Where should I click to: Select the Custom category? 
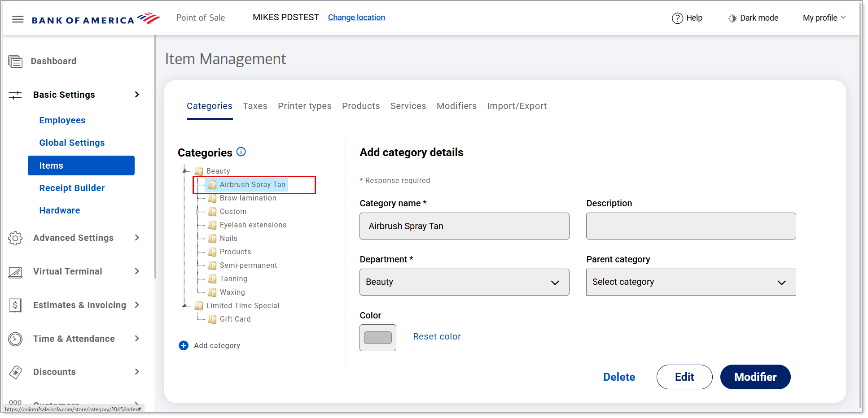point(233,212)
